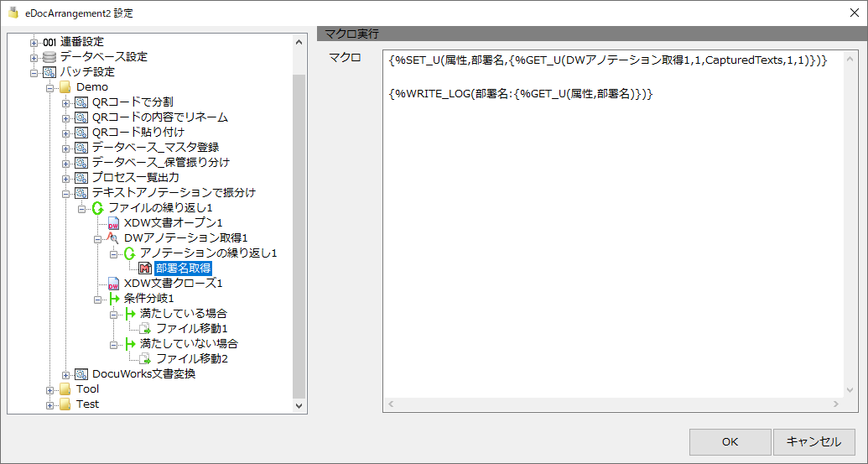Viewport: 868px width, 464px height.
Task: Click the QRコード貼り付け batch icon
Action: pos(81,133)
